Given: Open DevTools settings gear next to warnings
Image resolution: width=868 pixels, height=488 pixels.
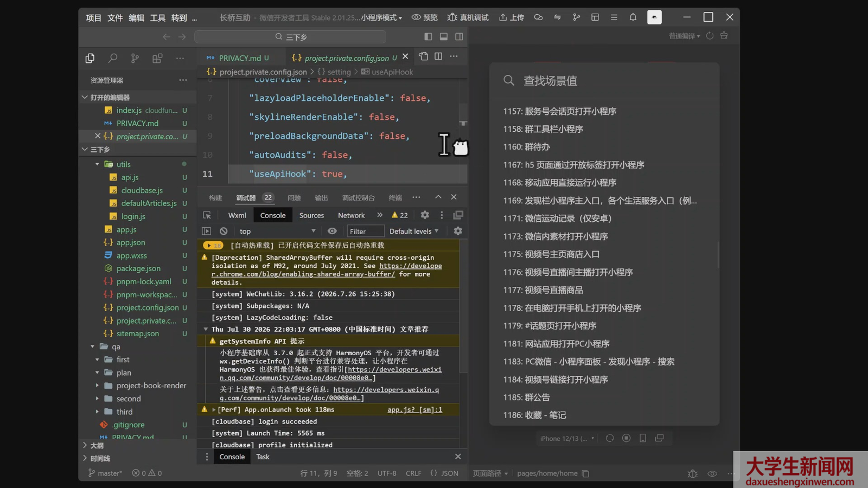Looking at the screenshot, I should [425, 215].
